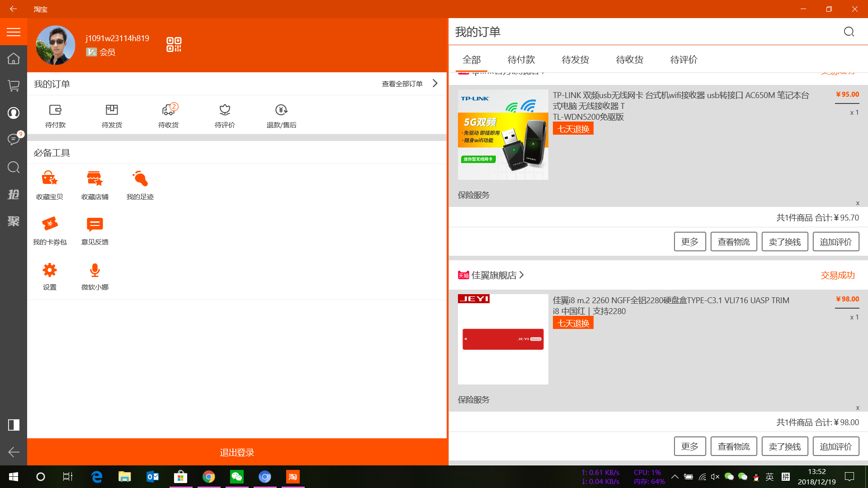Go to Home via sidebar house icon

pos(14,59)
